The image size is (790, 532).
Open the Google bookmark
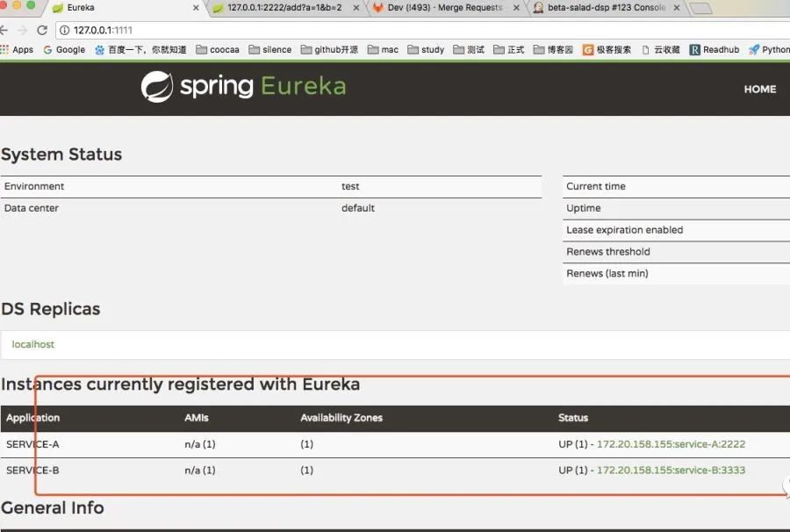point(64,49)
